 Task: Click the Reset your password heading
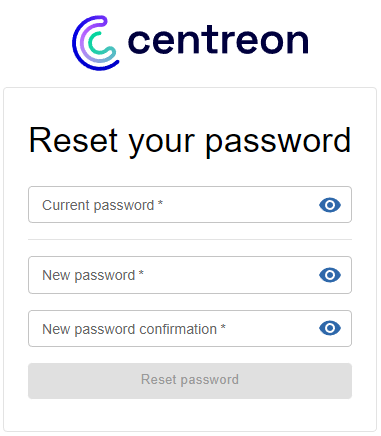[x=190, y=141]
